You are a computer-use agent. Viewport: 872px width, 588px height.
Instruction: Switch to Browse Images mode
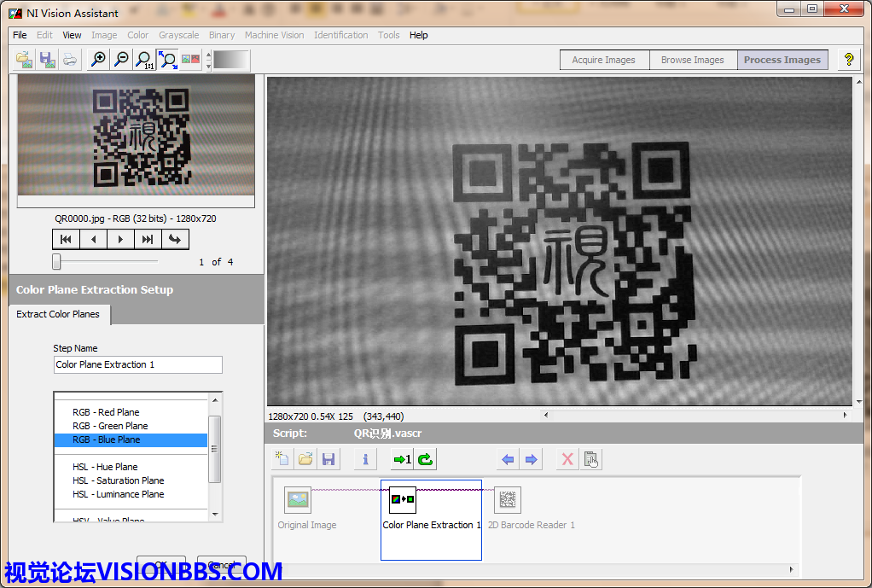coord(692,60)
